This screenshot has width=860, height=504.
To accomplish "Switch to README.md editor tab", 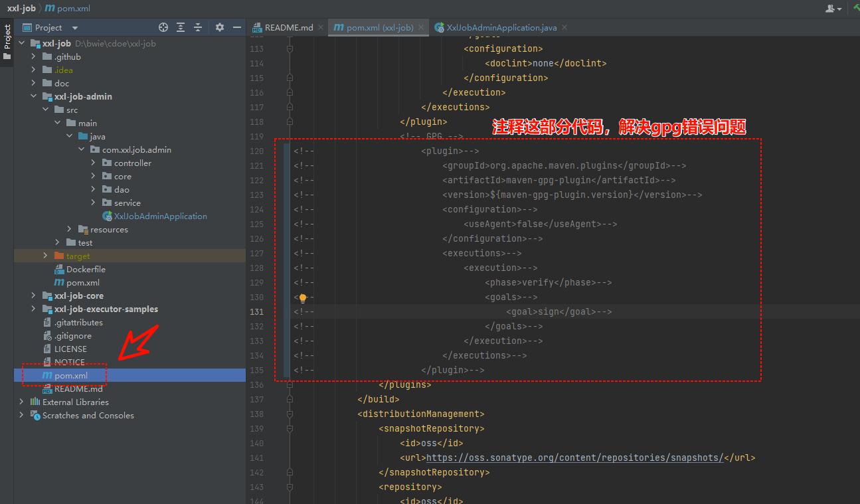I will coord(288,27).
